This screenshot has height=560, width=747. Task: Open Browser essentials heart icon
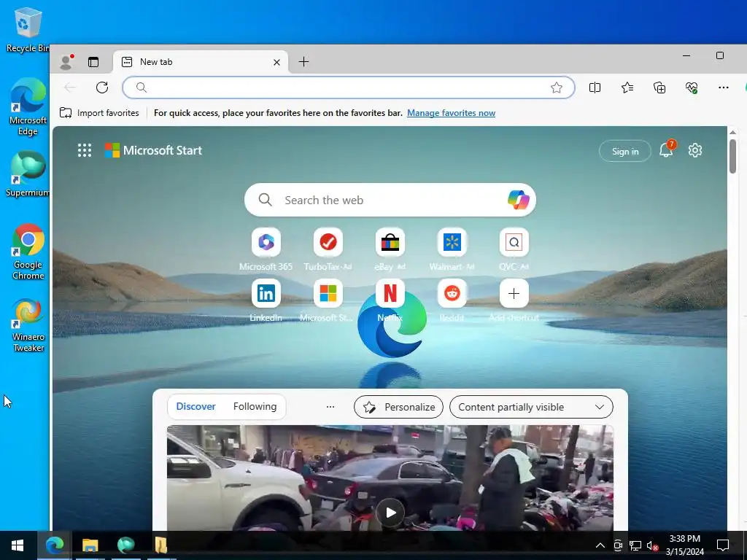[692, 87]
